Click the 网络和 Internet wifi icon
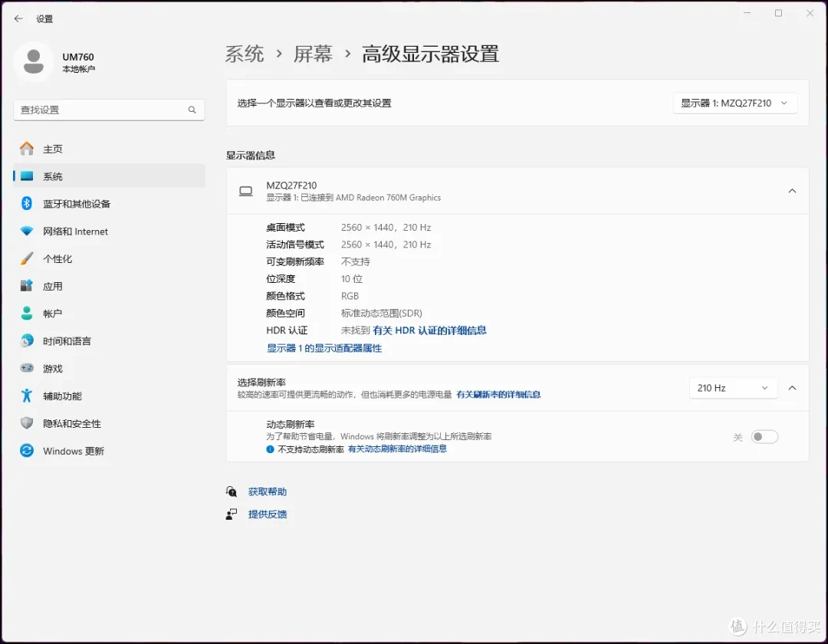The height and width of the screenshot is (644, 828). click(x=27, y=232)
